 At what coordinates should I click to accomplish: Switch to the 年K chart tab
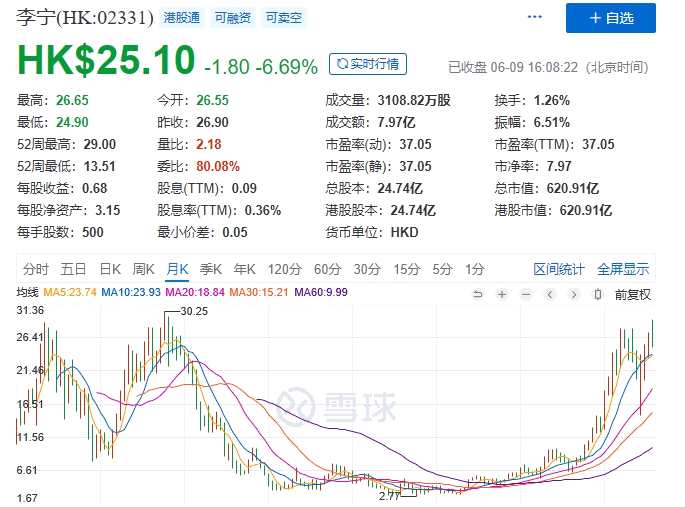pos(244,269)
